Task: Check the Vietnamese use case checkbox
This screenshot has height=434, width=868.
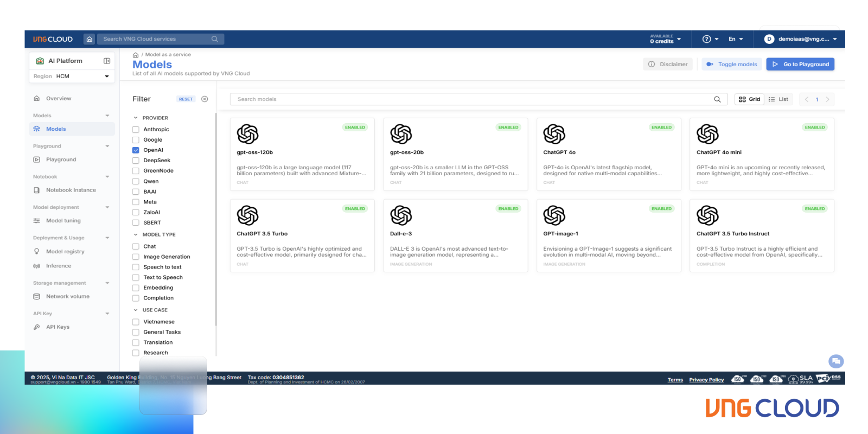Action: (x=136, y=322)
